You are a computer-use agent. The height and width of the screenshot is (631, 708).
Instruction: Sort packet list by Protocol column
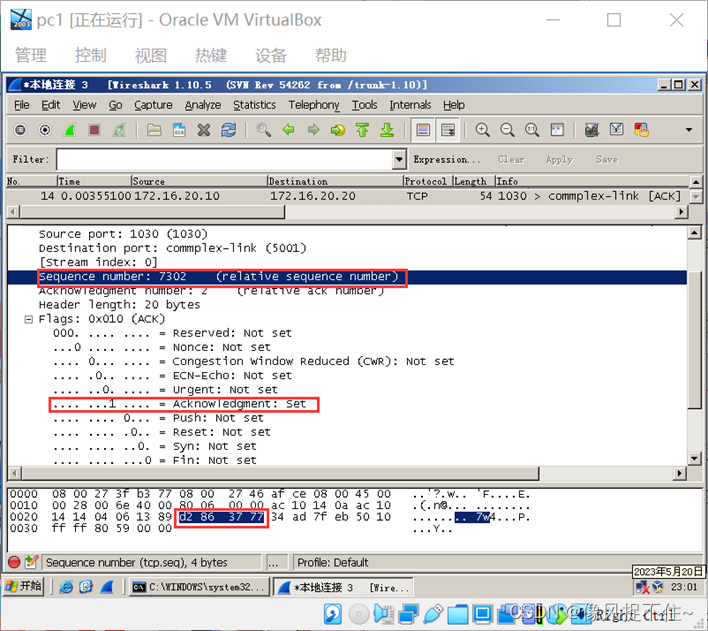428,181
